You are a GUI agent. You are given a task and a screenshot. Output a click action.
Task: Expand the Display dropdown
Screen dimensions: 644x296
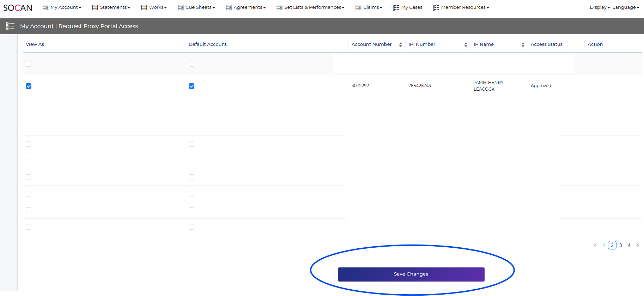600,7
